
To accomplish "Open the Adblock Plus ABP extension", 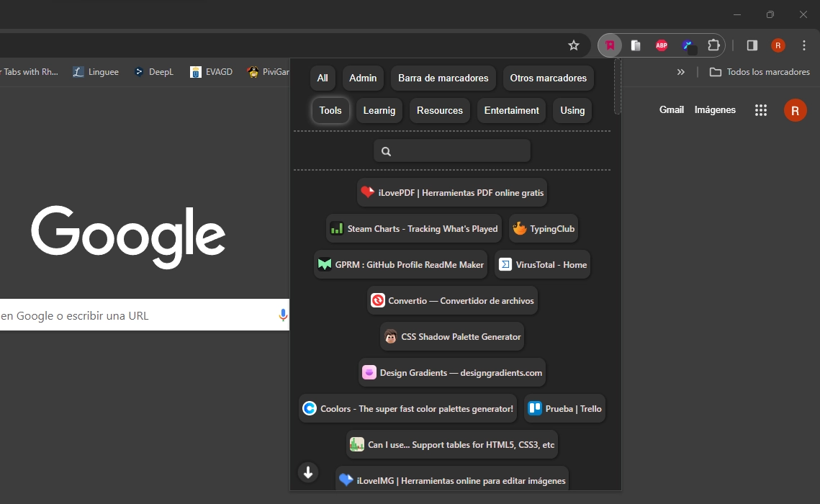I will (x=662, y=45).
